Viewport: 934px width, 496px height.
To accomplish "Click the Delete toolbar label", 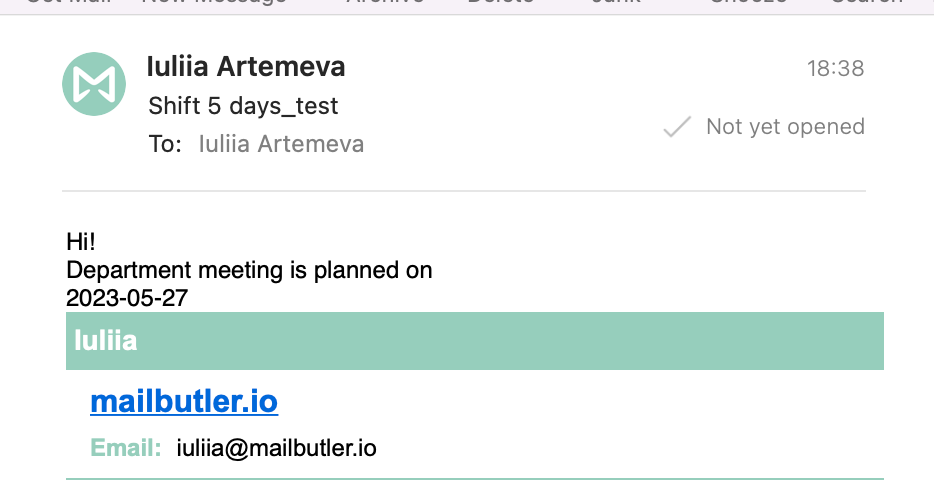I will coord(501,2).
